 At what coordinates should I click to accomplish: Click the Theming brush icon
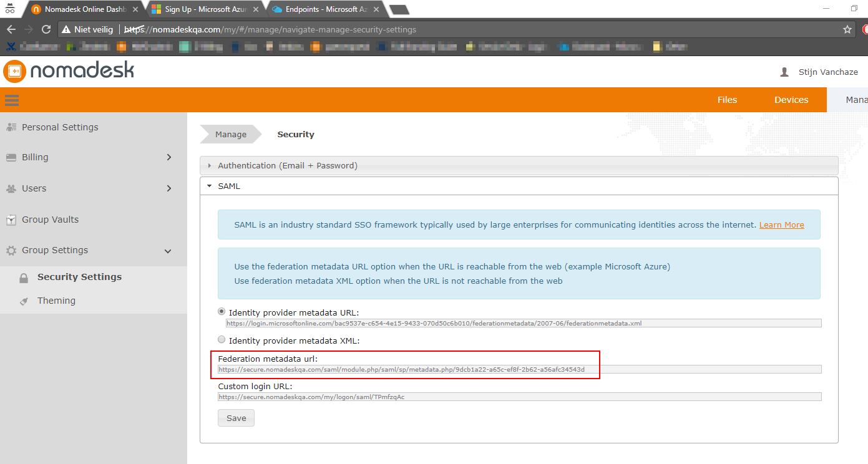[24, 301]
